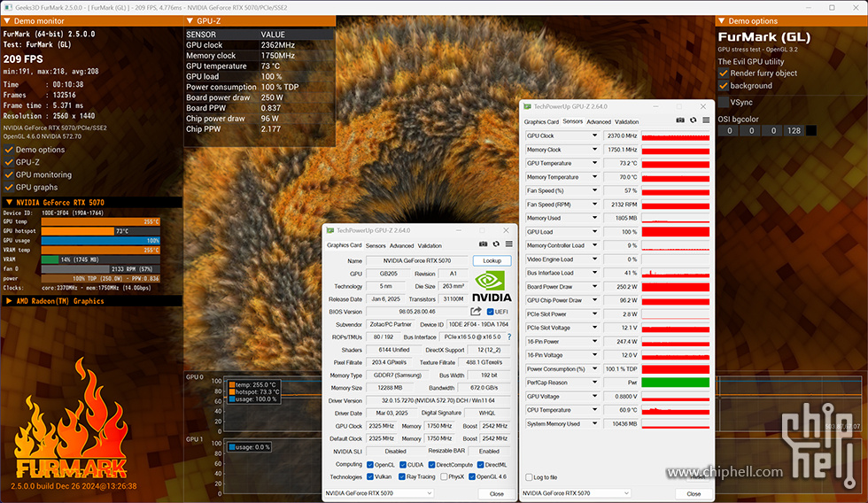Click GPU-Z title bar icon in Graphics Card window
Image resolution: width=868 pixels, height=503 pixels.
pyautogui.click(x=329, y=230)
